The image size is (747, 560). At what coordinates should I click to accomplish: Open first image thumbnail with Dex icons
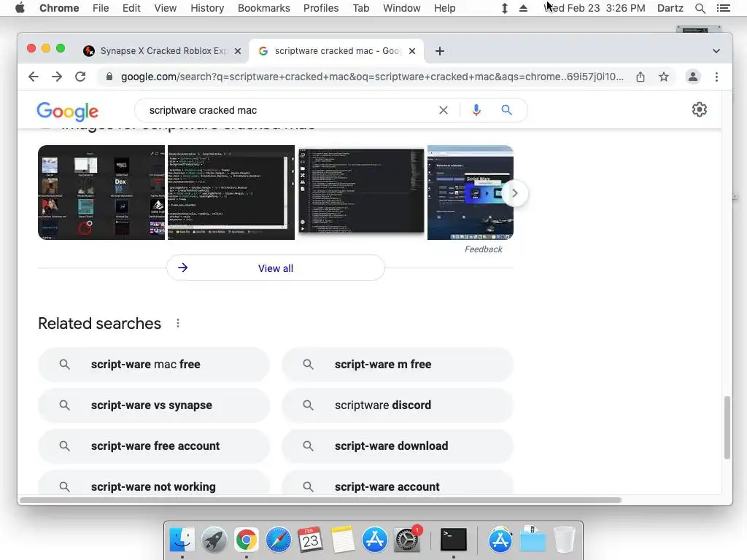[x=101, y=192]
